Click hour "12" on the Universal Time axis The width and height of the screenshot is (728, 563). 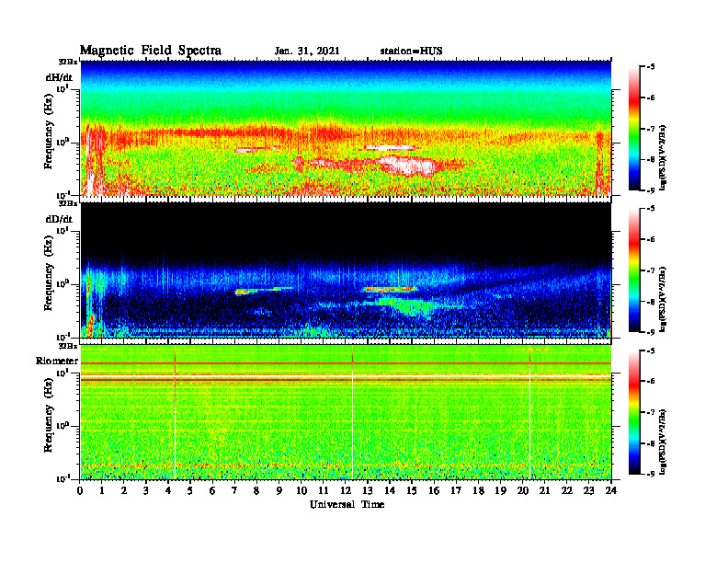pos(345,490)
